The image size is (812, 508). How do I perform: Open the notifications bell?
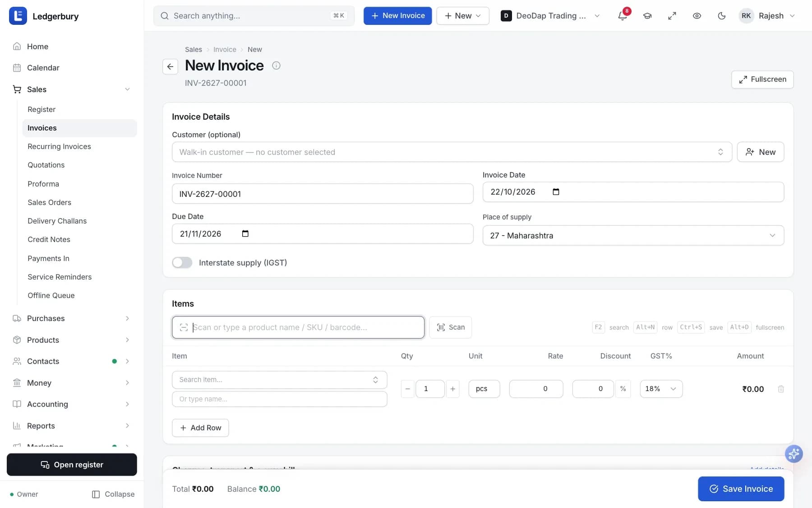[x=623, y=16]
